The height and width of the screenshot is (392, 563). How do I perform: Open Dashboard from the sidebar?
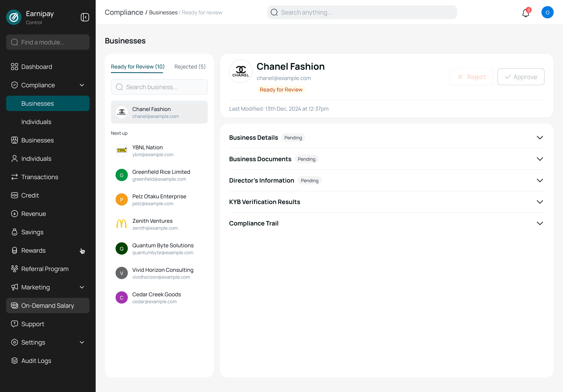click(x=36, y=67)
